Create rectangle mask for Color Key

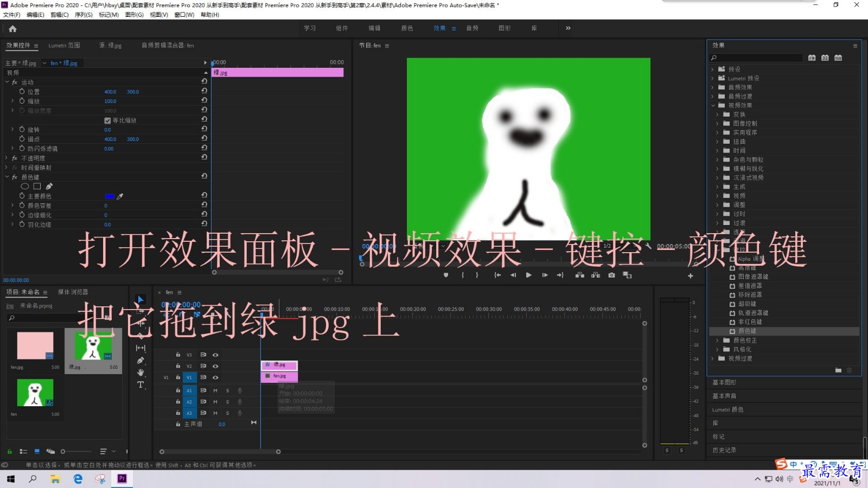click(37, 186)
